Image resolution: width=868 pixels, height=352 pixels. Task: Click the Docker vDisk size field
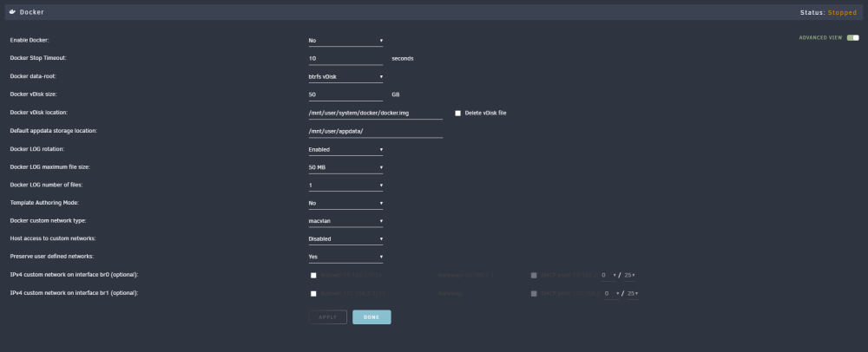pyautogui.click(x=346, y=95)
